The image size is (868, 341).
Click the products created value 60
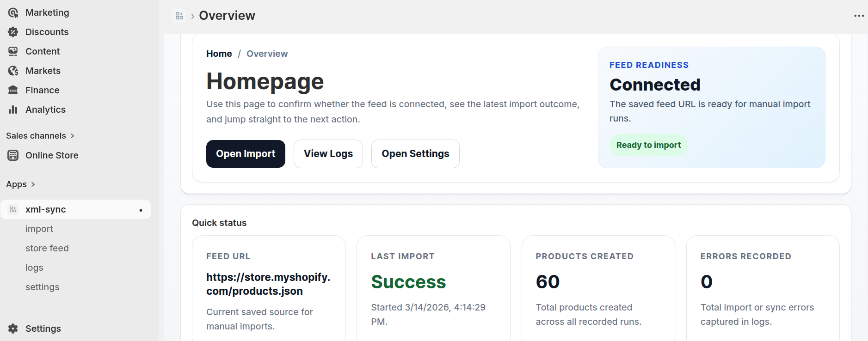[548, 282]
